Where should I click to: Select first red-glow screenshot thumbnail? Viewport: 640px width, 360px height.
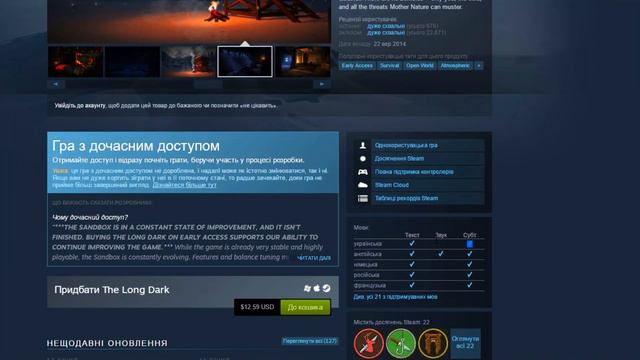coord(76,62)
